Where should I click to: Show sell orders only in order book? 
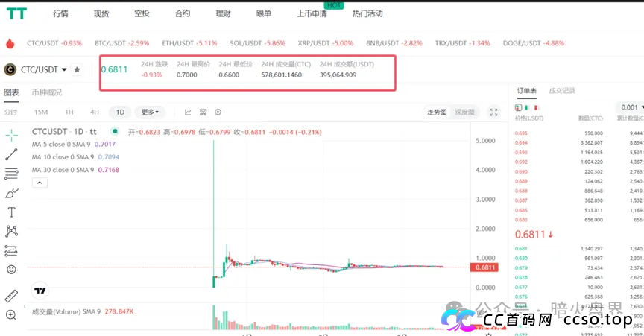pyautogui.click(x=536, y=107)
